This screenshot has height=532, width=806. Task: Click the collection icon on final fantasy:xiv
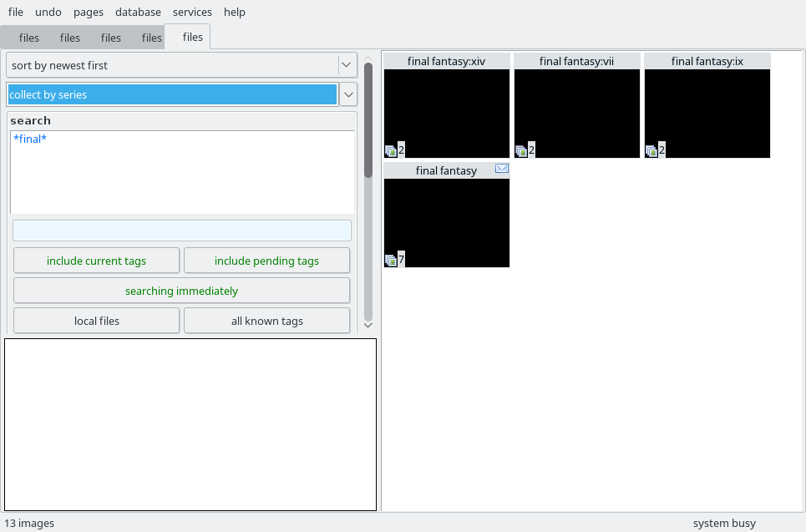391,151
